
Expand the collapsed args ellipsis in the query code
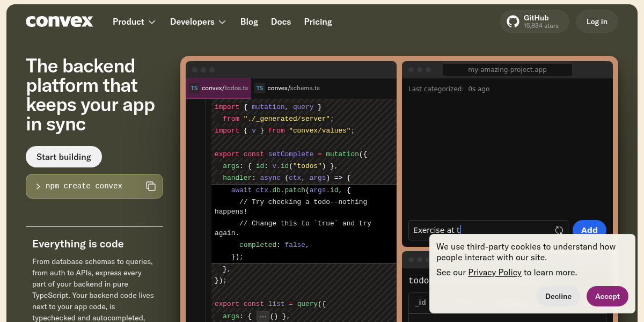click(262, 316)
